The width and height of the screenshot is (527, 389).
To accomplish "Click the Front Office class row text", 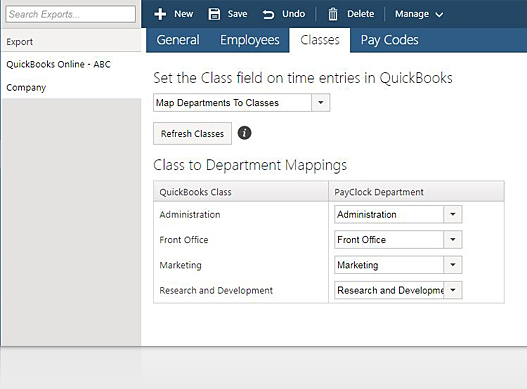I will (x=184, y=240).
